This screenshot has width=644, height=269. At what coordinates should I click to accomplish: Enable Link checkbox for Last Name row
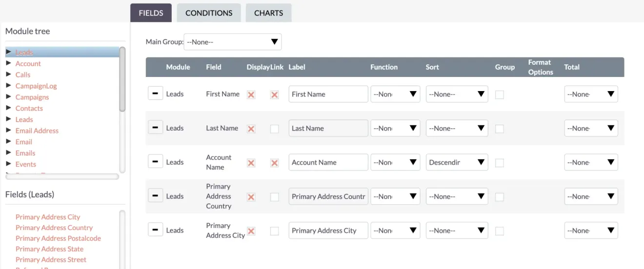click(275, 129)
